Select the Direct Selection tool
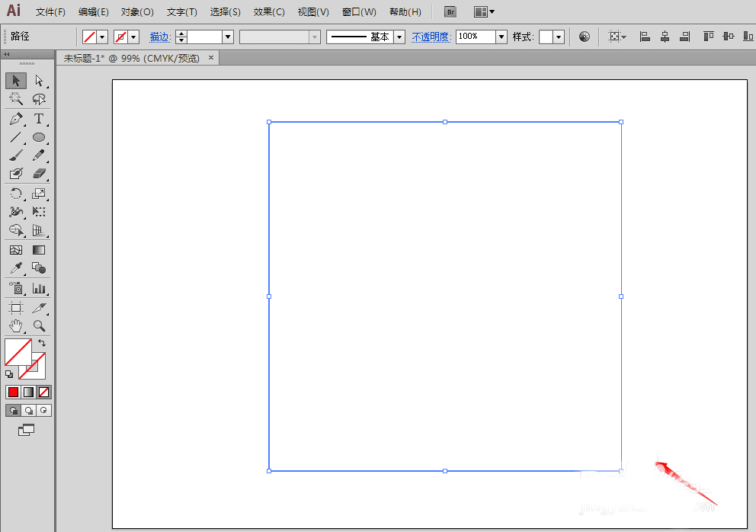The height and width of the screenshot is (532, 756). (39, 81)
